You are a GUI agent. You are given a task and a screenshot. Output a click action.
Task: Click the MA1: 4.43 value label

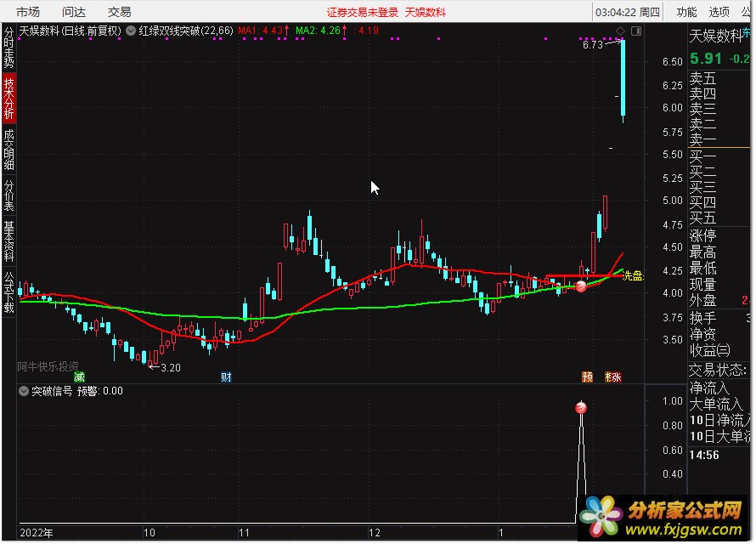(x=263, y=31)
